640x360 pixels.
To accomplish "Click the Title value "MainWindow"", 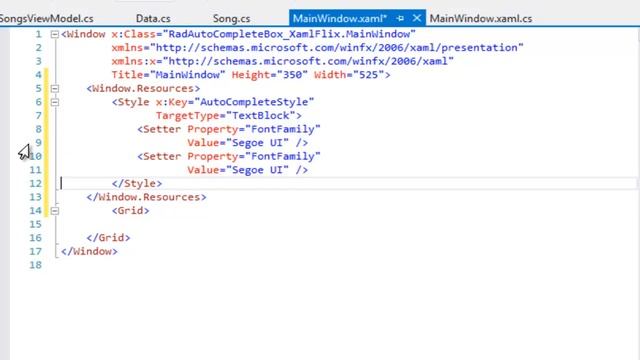I will click(188, 75).
